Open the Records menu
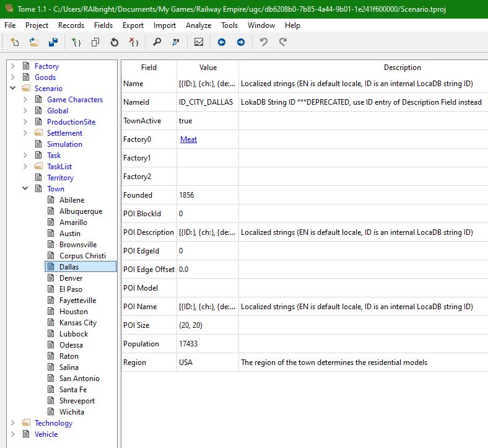The image size is (488, 448). (x=71, y=25)
